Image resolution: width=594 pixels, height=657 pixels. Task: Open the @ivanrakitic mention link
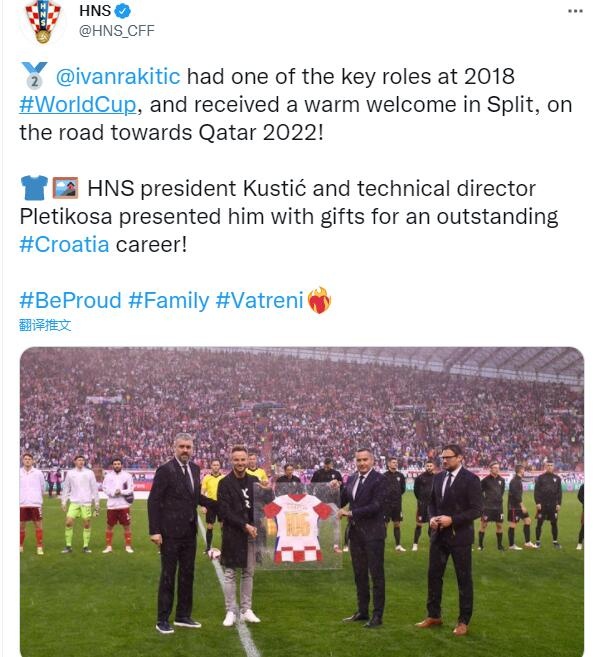click(x=118, y=77)
